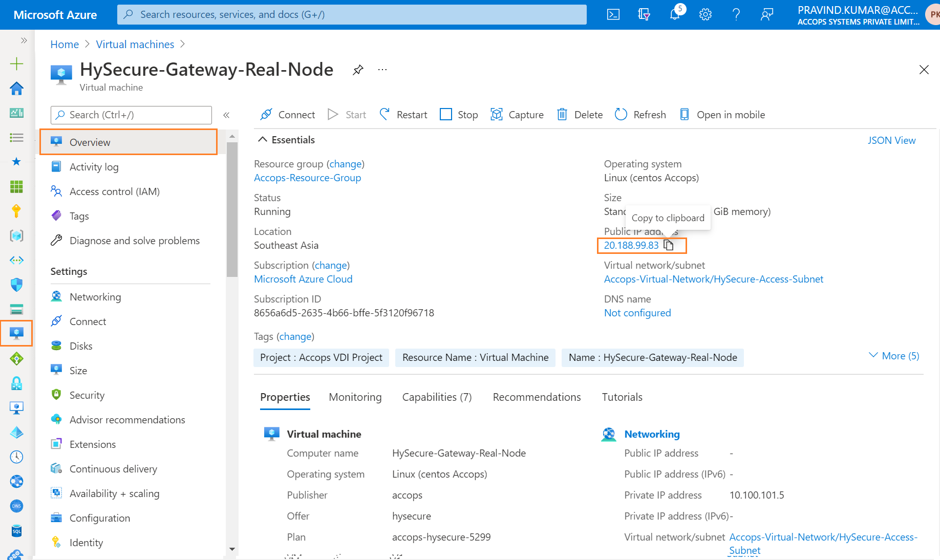Open public IP address 20.188.99.83

pyautogui.click(x=631, y=245)
